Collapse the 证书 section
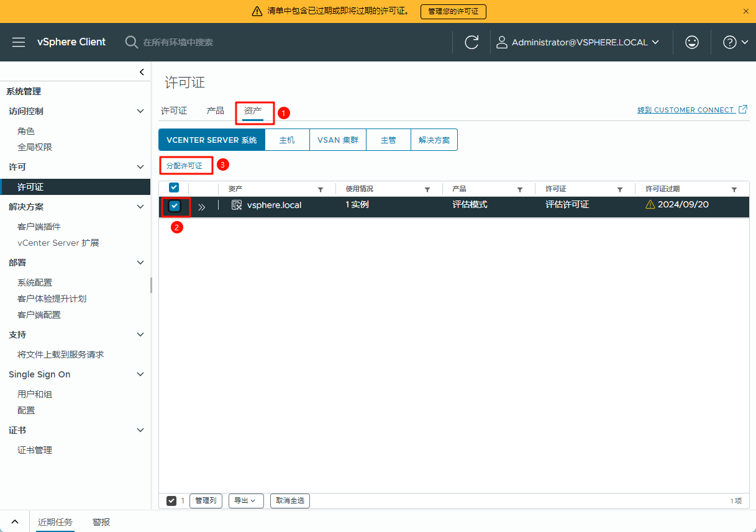 pos(140,430)
